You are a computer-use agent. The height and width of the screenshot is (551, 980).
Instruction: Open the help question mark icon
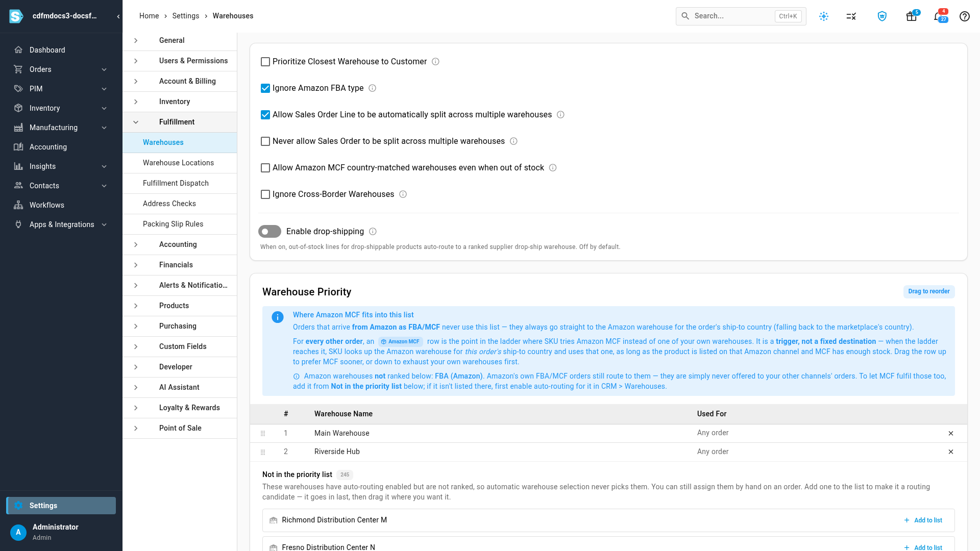tap(964, 16)
